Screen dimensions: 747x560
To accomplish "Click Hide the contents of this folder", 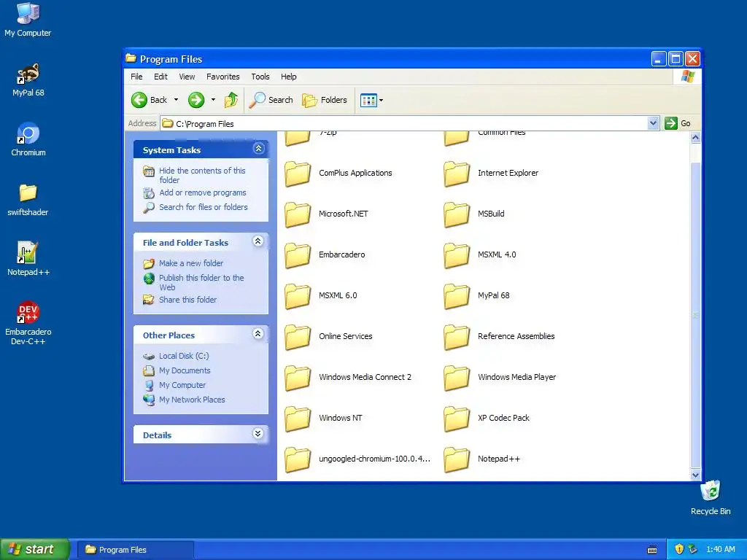I will tap(202, 175).
